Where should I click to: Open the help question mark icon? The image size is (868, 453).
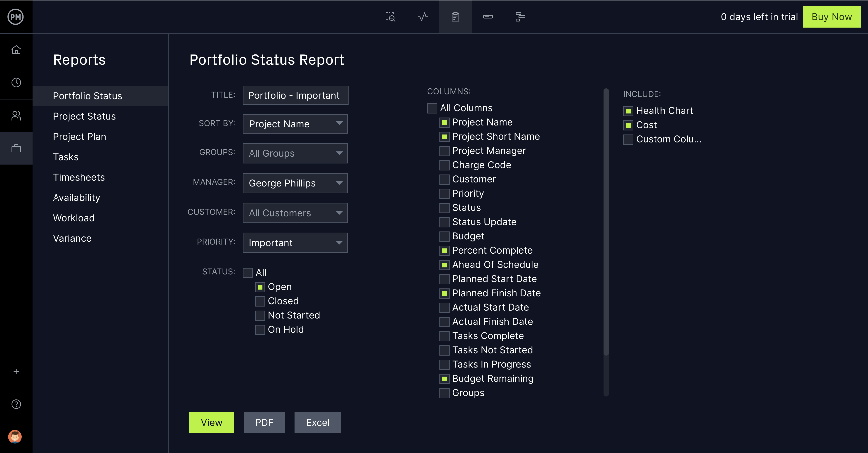point(16,404)
